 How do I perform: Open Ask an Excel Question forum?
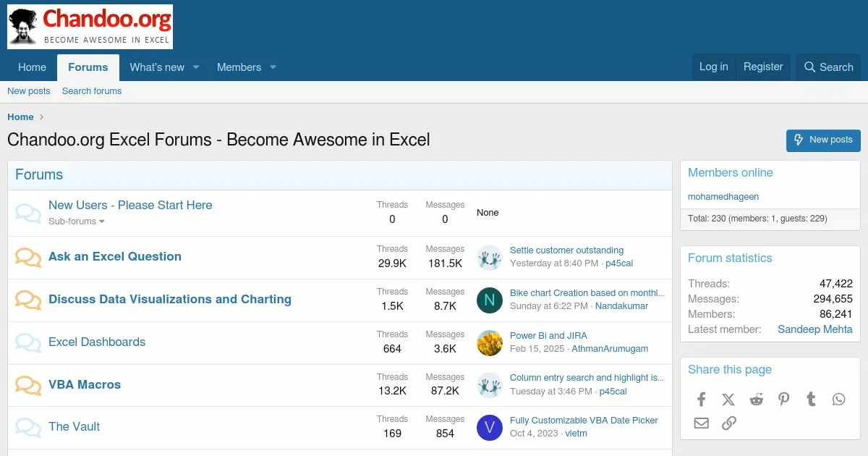click(x=115, y=257)
